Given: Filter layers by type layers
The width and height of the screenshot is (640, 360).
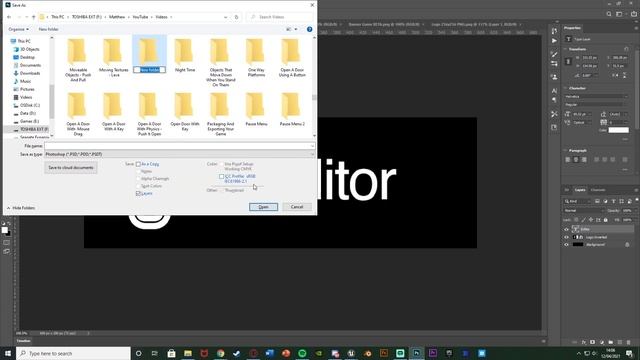Looking at the screenshot, I should click(x=613, y=201).
